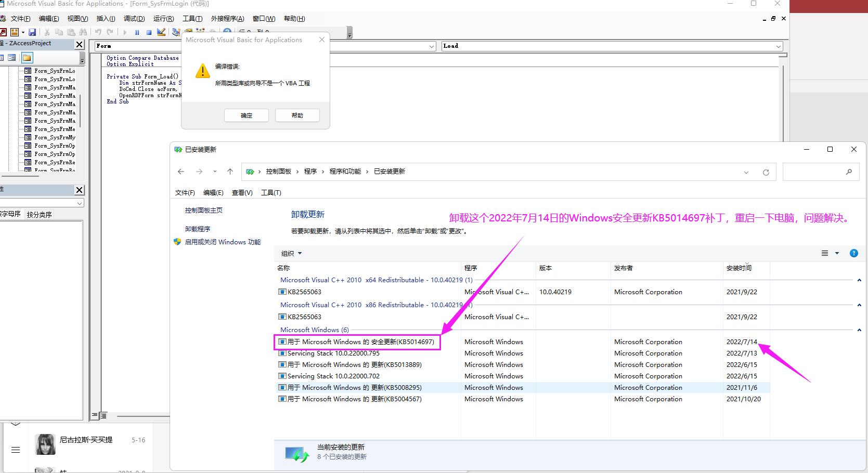Viewport: 868px width, 473px height.
Task: Click Refresh icon in address bar
Action: (x=766, y=172)
